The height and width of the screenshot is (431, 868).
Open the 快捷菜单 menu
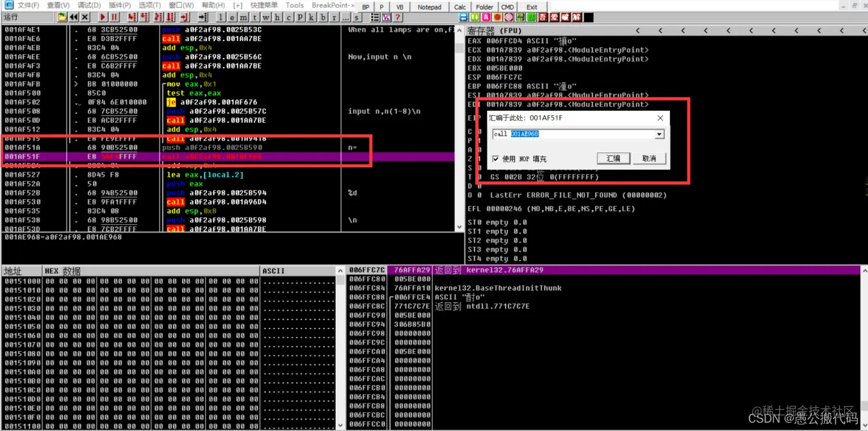click(264, 6)
